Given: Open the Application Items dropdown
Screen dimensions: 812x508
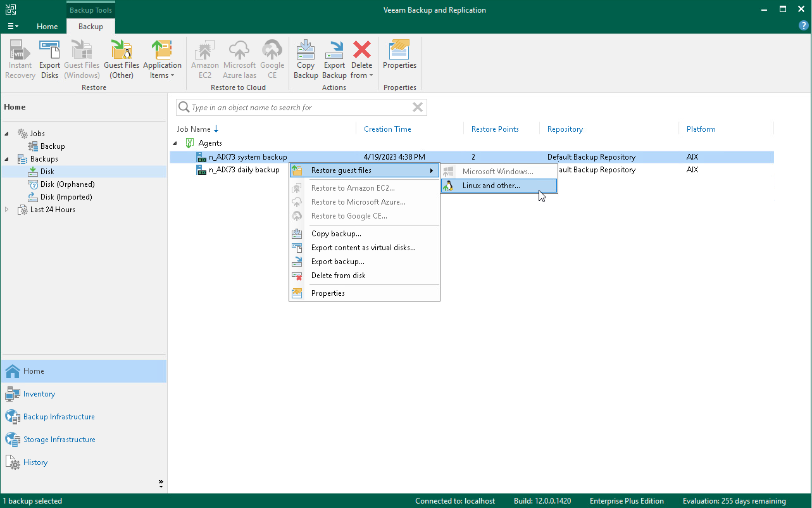Looking at the screenshot, I should (162, 60).
